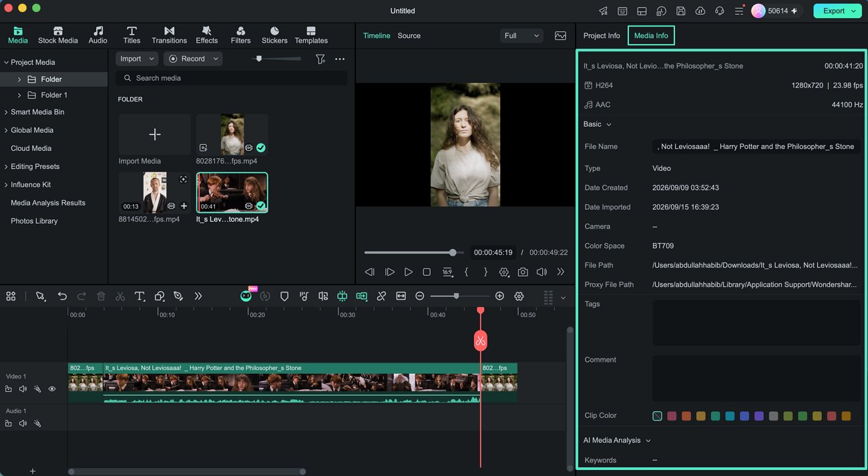This screenshot has width=868, height=476.
Task: Click the stop button in preview
Action: point(427,272)
